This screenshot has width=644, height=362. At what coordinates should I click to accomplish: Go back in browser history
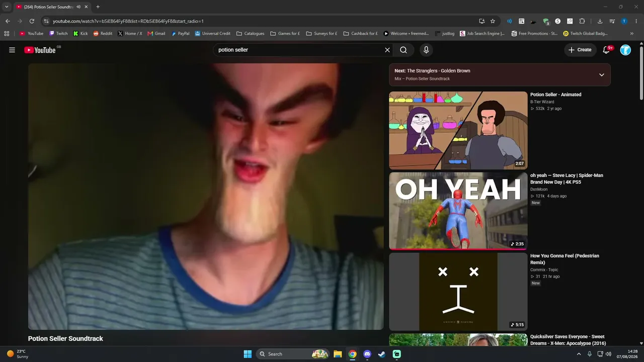click(8, 21)
